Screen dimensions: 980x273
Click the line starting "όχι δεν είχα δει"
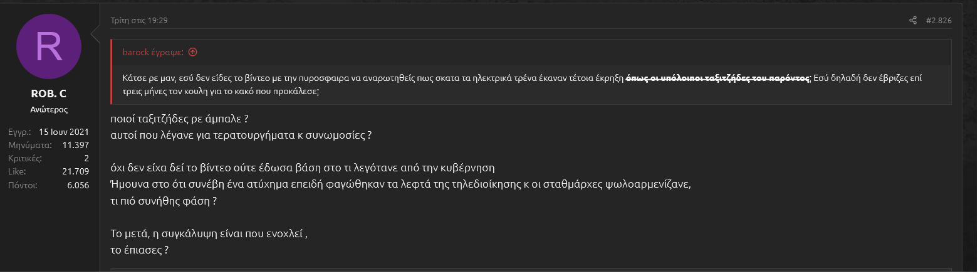coord(302,168)
